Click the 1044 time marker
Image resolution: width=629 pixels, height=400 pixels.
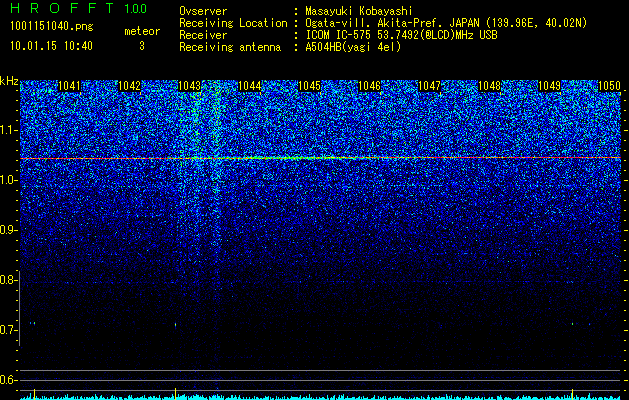[250, 86]
